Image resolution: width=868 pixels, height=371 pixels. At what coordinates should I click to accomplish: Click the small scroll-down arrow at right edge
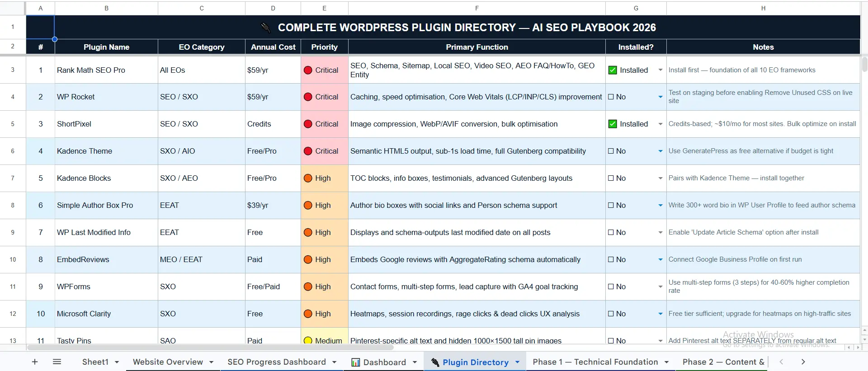click(864, 339)
